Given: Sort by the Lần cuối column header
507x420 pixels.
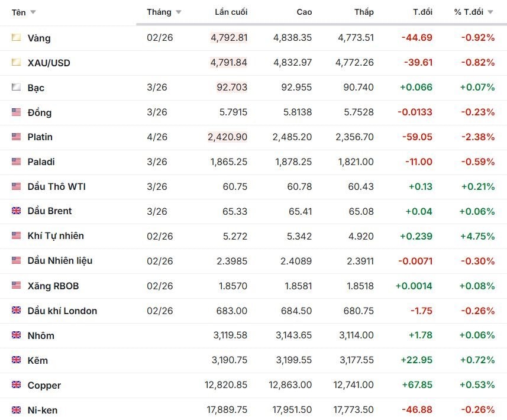Looking at the screenshot, I should (231, 12).
